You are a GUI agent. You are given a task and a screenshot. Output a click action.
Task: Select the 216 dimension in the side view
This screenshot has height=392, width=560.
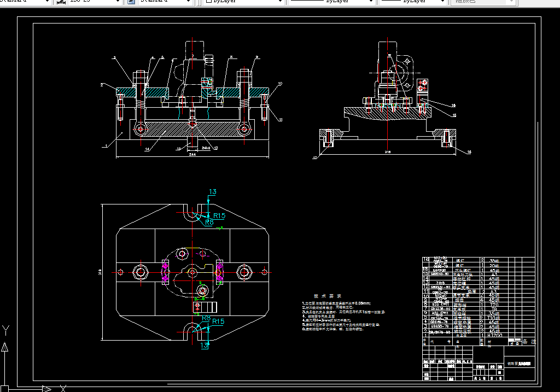click(388, 152)
